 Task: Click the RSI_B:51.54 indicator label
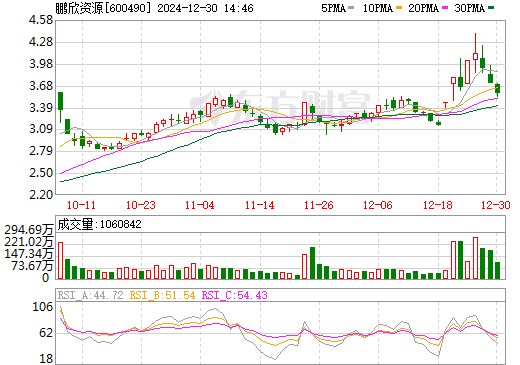[x=162, y=295]
